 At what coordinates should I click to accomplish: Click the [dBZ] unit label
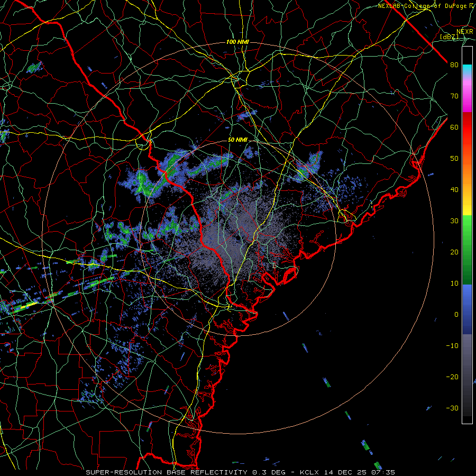[x=450, y=37]
